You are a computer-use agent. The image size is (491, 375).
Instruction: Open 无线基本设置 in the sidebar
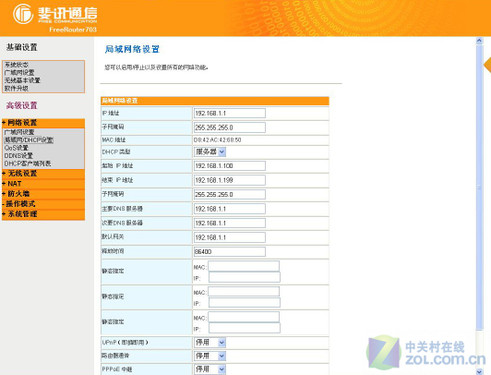click(22, 80)
